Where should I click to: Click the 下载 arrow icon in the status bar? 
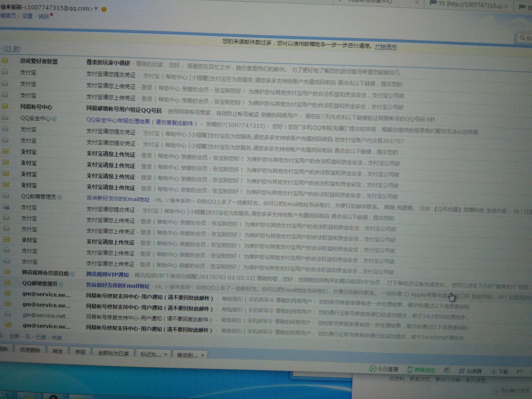(494, 371)
